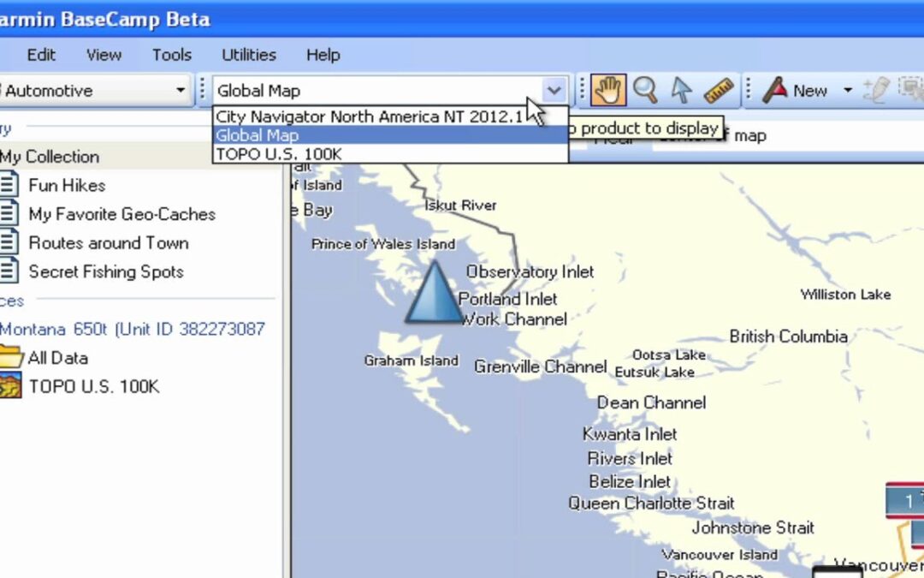Click the Fun Hikes list icon
Viewport: 924px width, 578px height.
coord(9,185)
